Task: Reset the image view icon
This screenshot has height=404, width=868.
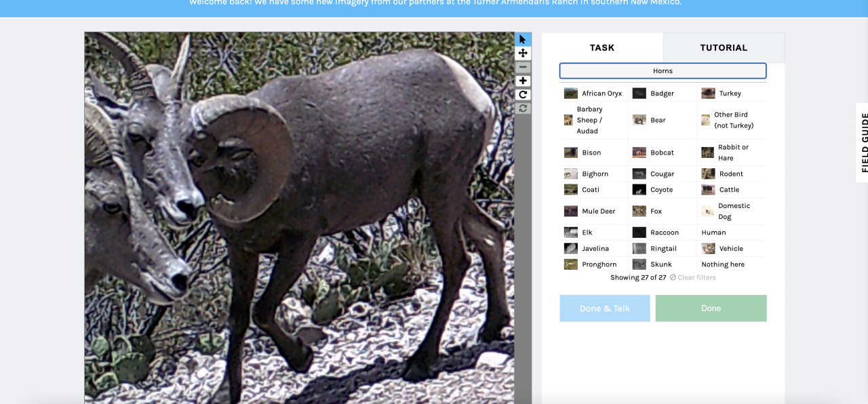Action: [523, 108]
